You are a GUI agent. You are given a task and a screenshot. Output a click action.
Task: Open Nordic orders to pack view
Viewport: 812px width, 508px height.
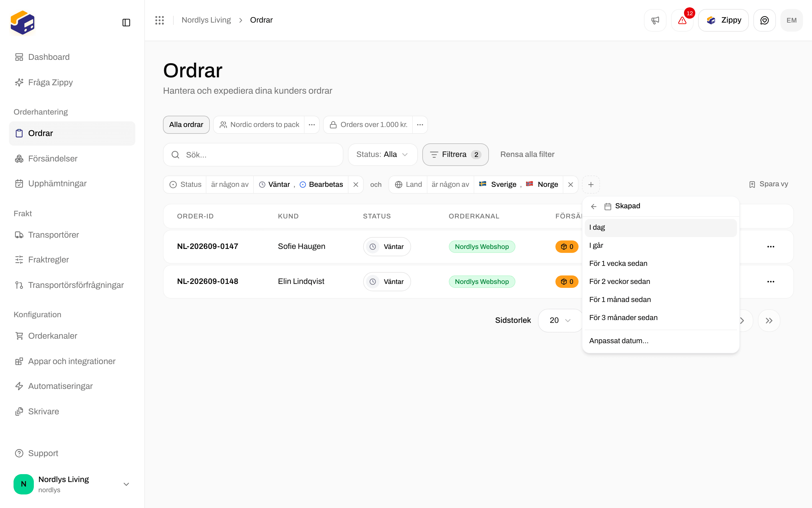tap(259, 125)
